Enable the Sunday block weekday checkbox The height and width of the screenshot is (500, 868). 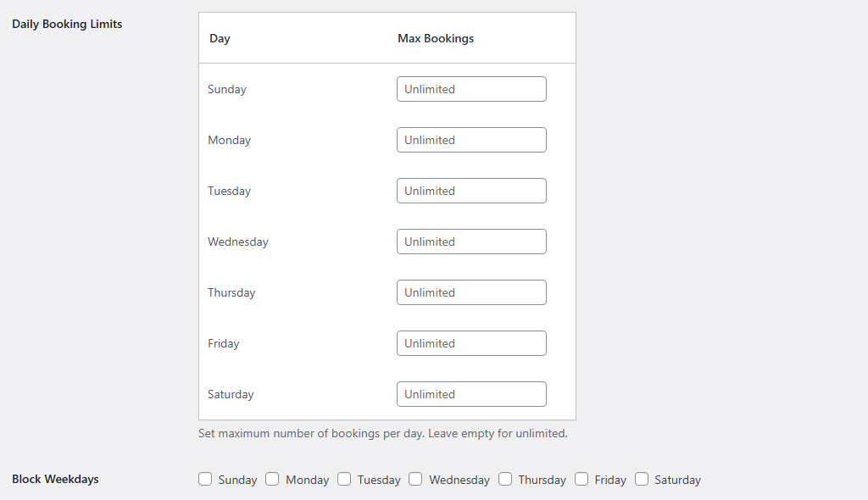205,479
